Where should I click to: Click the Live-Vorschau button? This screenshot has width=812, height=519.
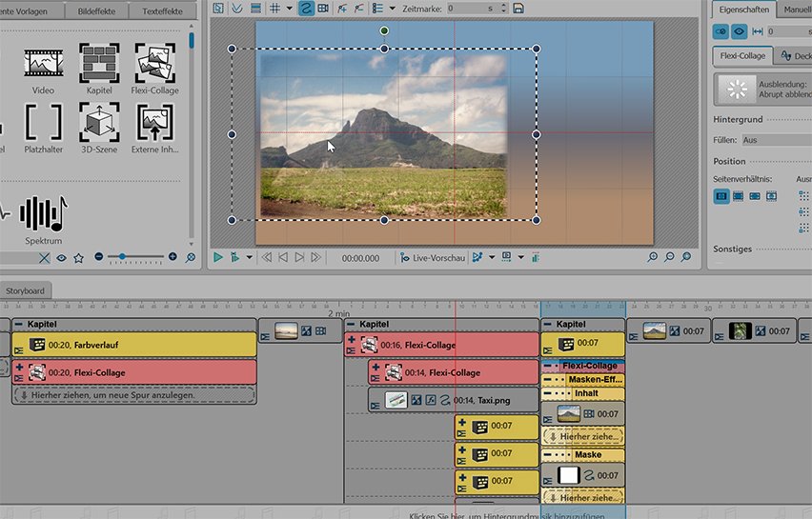click(433, 257)
